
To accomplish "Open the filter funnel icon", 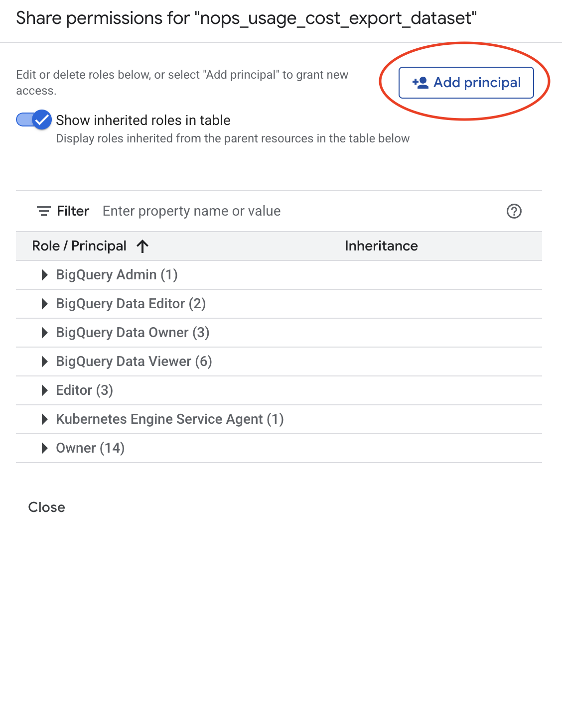I will [44, 211].
